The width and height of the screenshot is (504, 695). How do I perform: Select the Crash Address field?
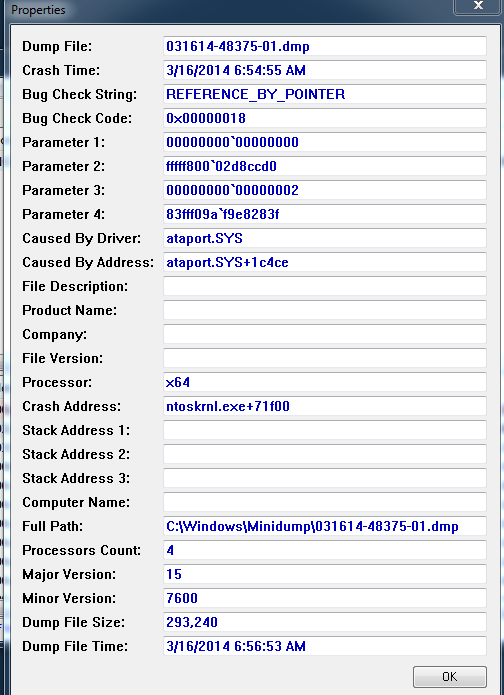[324, 406]
